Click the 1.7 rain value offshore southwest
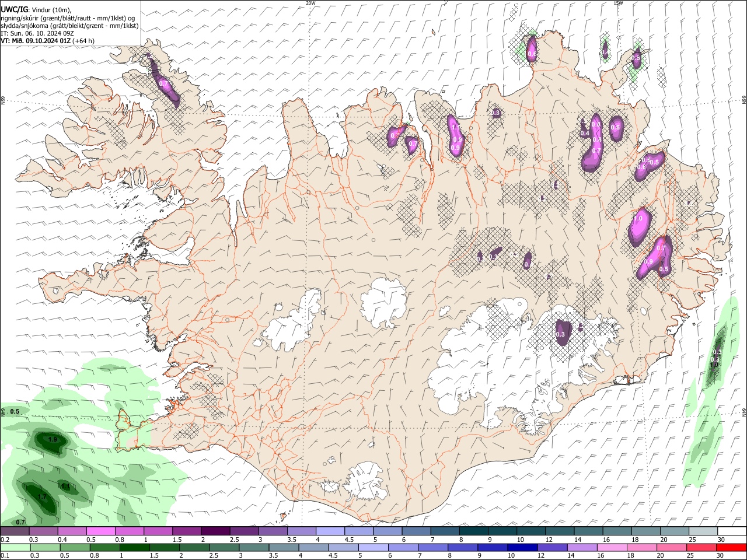The height and width of the screenshot is (560, 747). (42, 497)
